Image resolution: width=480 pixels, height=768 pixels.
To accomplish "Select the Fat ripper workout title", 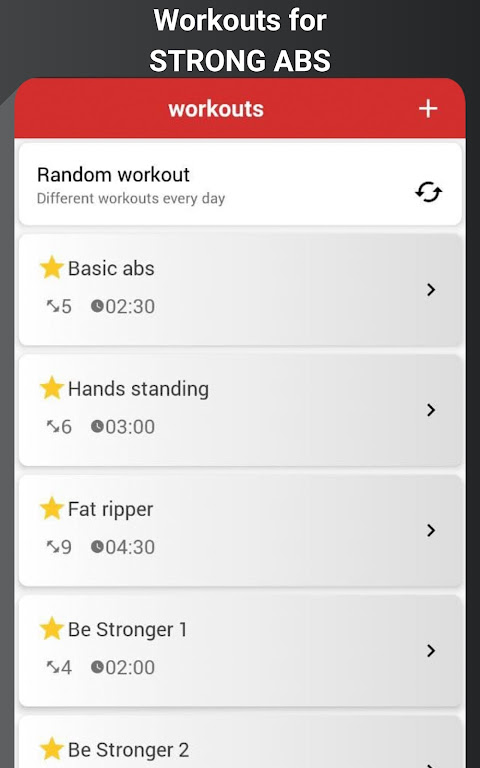I will pos(110,509).
